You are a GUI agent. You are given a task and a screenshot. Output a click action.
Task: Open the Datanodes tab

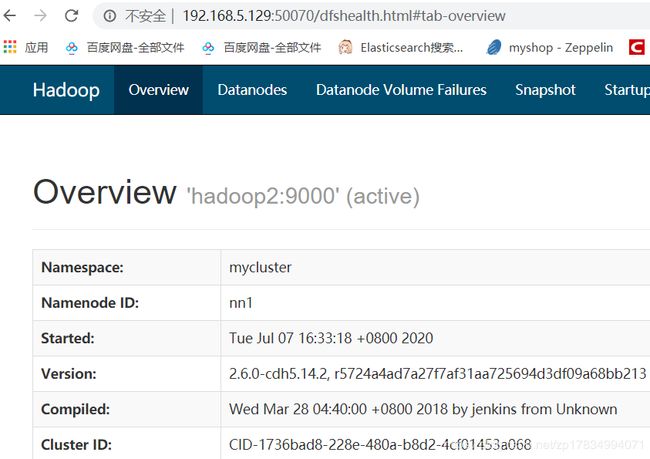[x=252, y=90]
